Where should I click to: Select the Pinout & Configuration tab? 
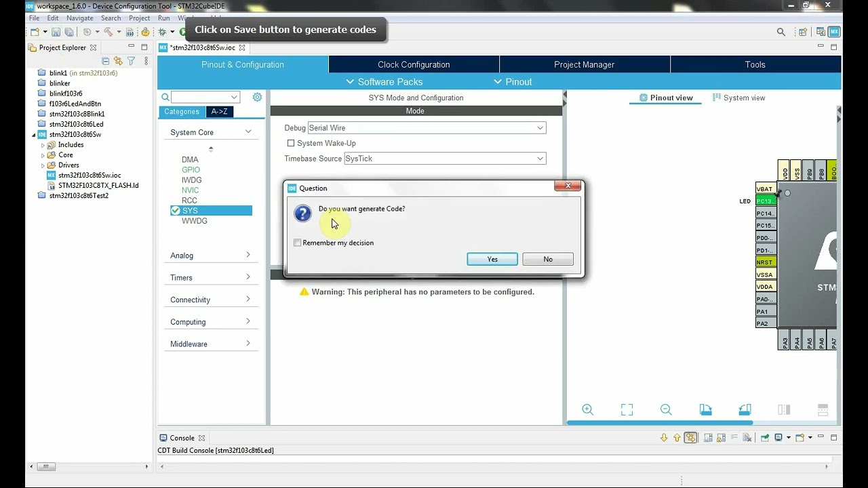pyautogui.click(x=243, y=64)
